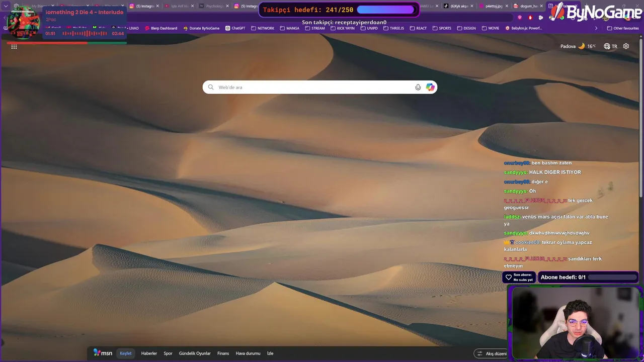Select the Keşfet feed tab

(x=126, y=353)
